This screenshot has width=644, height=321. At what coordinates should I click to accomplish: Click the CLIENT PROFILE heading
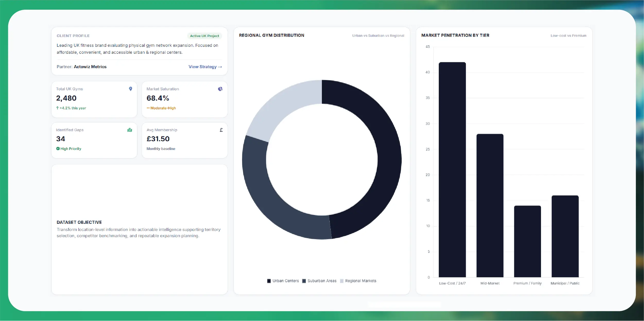73,36
